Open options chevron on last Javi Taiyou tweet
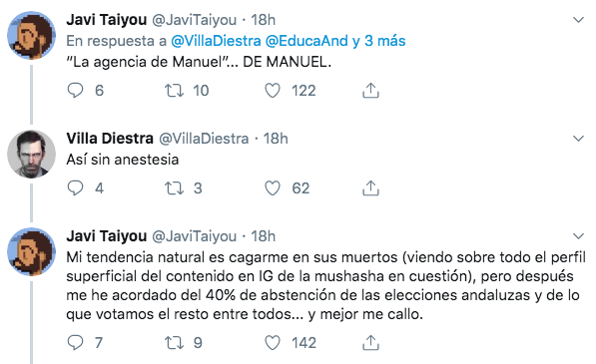Viewport: 596px width, 364px height. [x=578, y=236]
